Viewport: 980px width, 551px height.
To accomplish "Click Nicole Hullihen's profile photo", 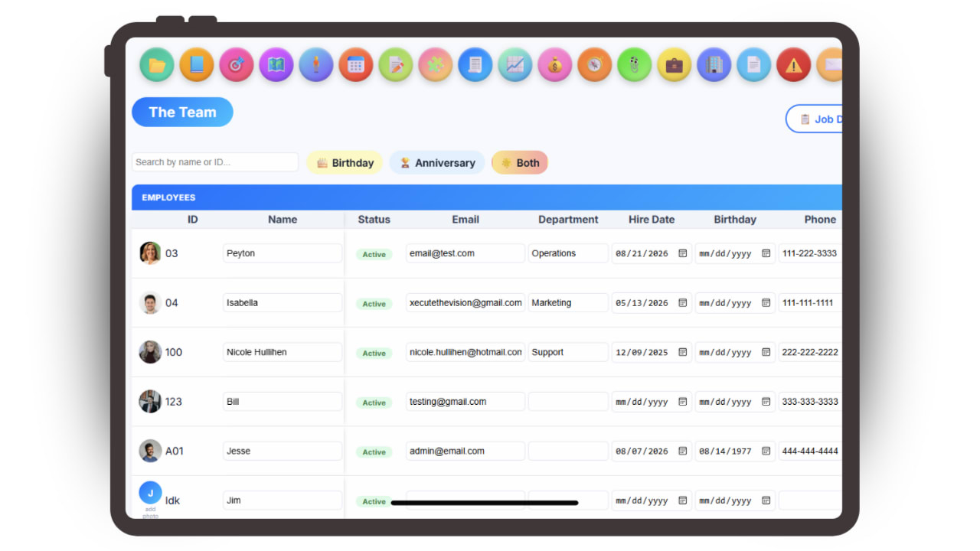I will 150,352.
